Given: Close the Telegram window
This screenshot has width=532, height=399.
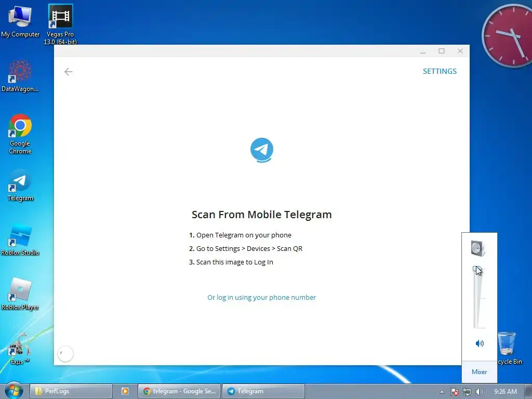Looking at the screenshot, I should (x=460, y=51).
